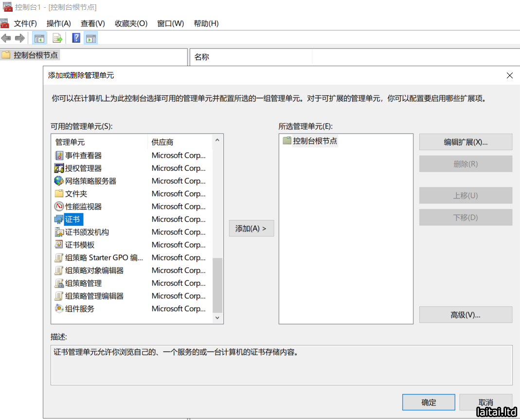
Task: Click the export list toolbar icon
Action: (x=57, y=38)
